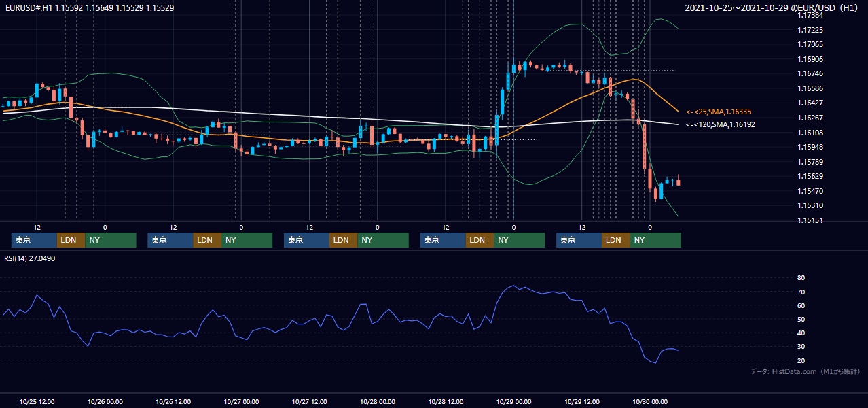The height and width of the screenshot is (408, 868).
Task: Click price axis value 1.17225
Action: pyautogui.click(x=810, y=30)
